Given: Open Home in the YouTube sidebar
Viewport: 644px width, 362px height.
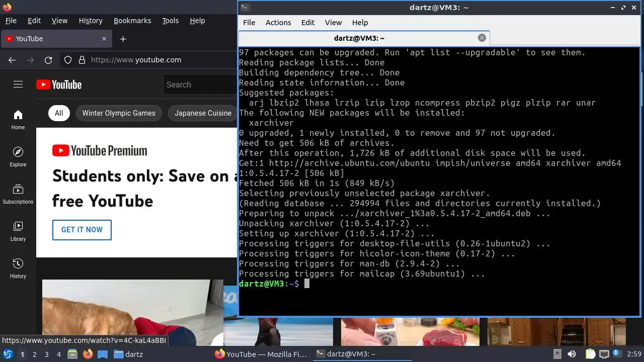Looking at the screenshot, I should click(x=18, y=120).
